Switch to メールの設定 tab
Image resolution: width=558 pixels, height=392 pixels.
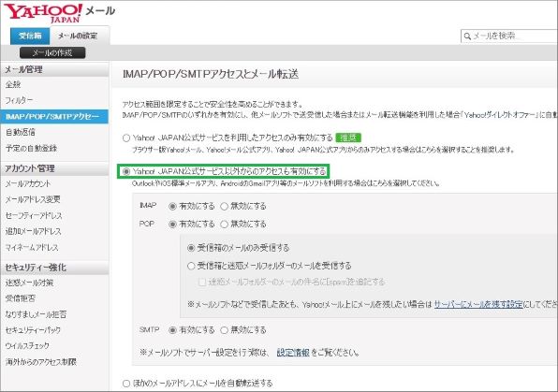tap(78, 36)
